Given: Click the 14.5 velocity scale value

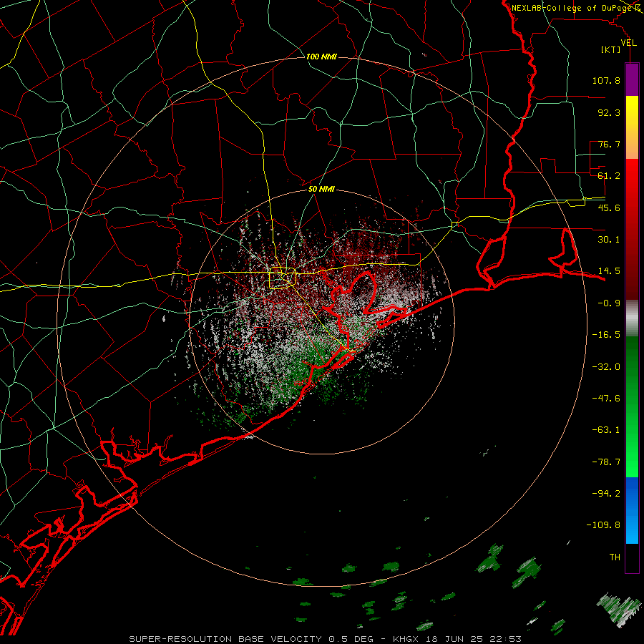Looking at the screenshot, I should [609, 271].
